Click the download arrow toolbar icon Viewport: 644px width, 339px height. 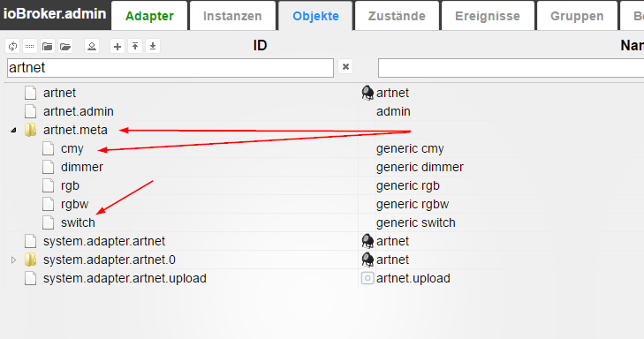153,47
